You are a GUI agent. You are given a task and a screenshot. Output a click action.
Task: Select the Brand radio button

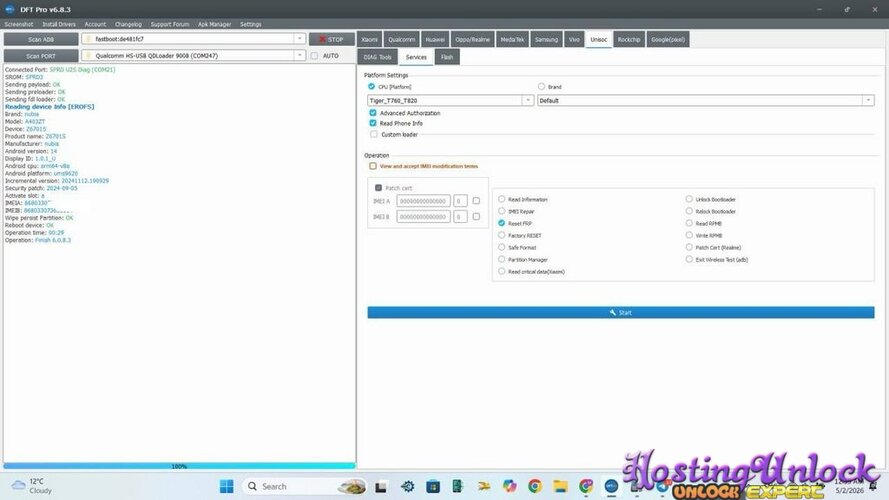click(x=541, y=86)
